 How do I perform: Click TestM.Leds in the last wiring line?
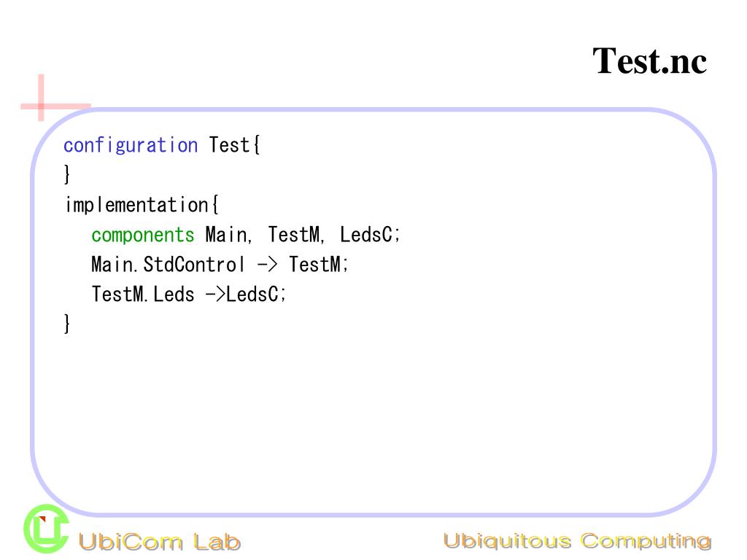pos(143,295)
